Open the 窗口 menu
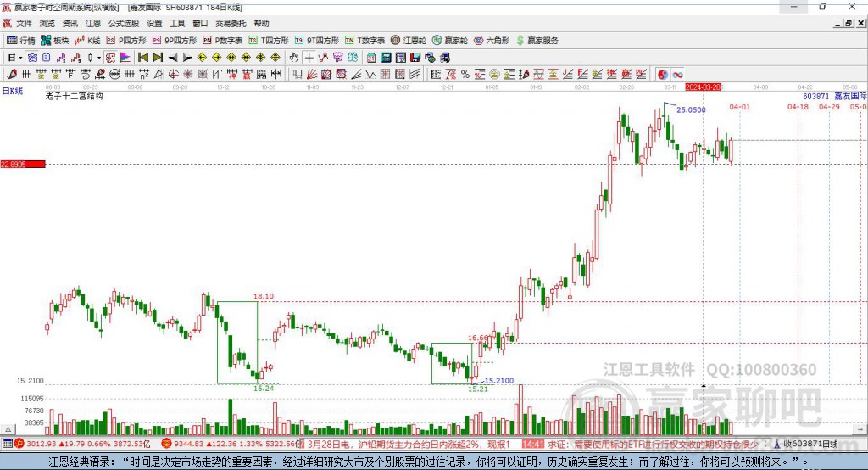The image size is (868, 470). (x=200, y=23)
